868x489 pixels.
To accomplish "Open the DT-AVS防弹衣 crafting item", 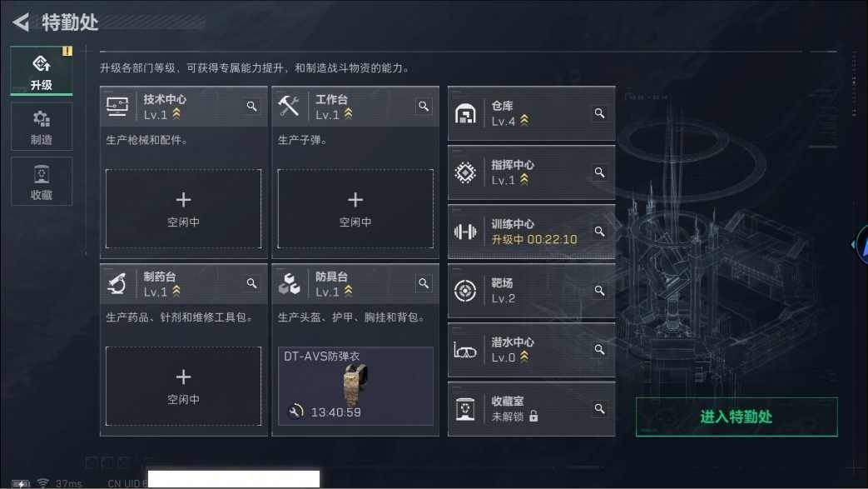I will [x=355, y=386].
